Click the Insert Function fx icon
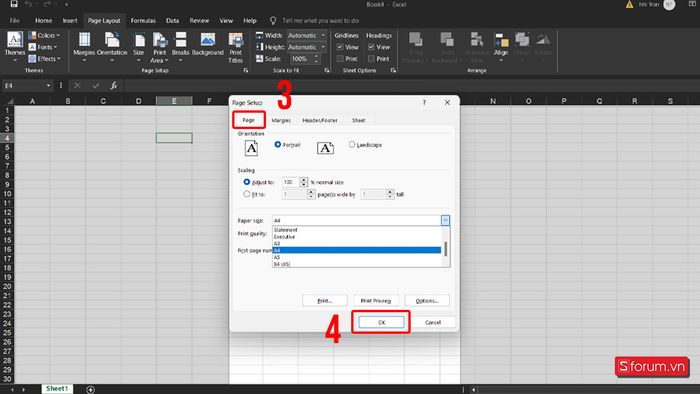 coord(113,85)
